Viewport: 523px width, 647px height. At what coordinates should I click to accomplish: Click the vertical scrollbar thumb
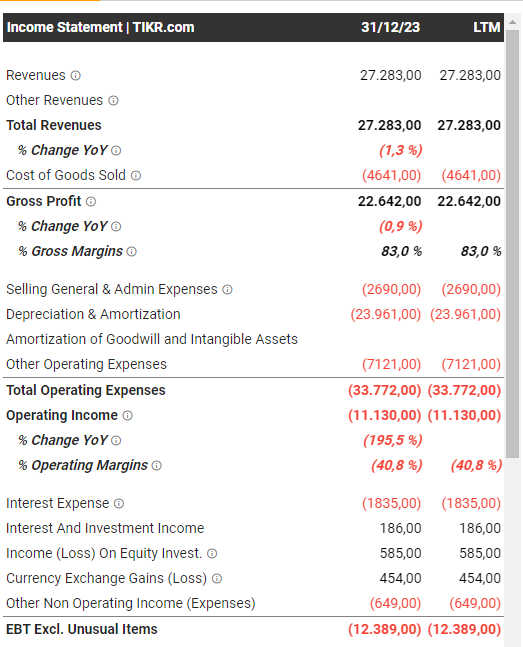pyautogui.click(x=512, y=243)
